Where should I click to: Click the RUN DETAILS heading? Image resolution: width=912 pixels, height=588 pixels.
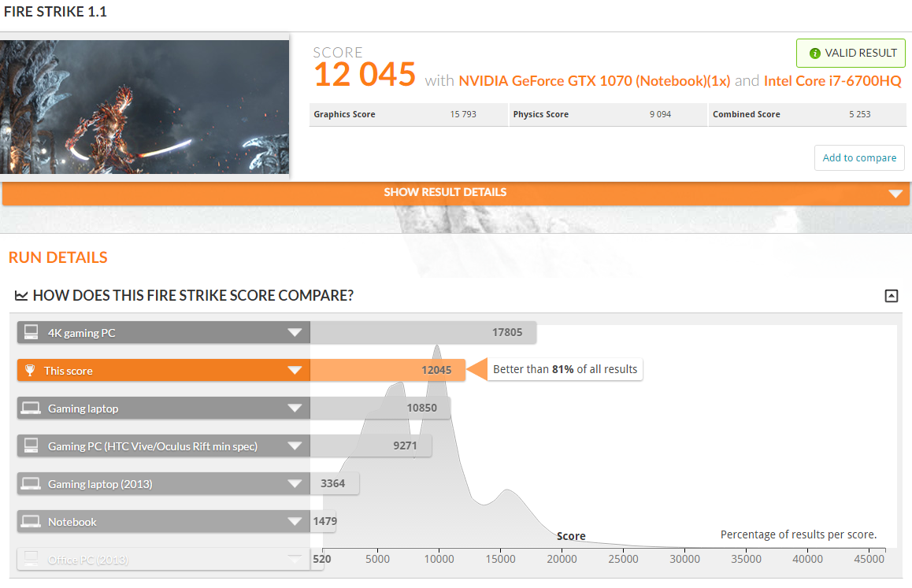(58, 257)
